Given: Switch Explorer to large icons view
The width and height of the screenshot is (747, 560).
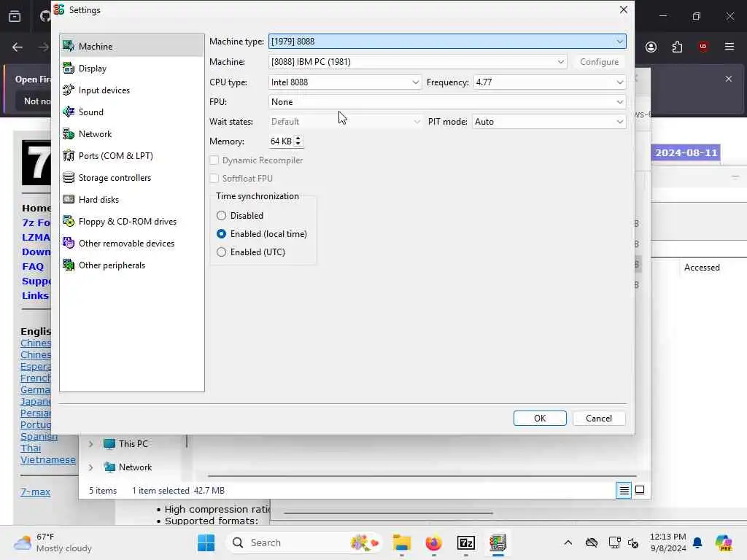Looking at the screenshot, I should click(x=640, y=490).
